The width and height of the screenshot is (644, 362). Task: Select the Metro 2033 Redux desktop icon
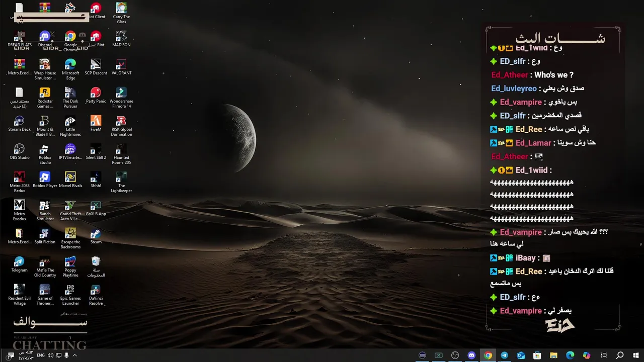pyautogui.click(x=19, y=182)
